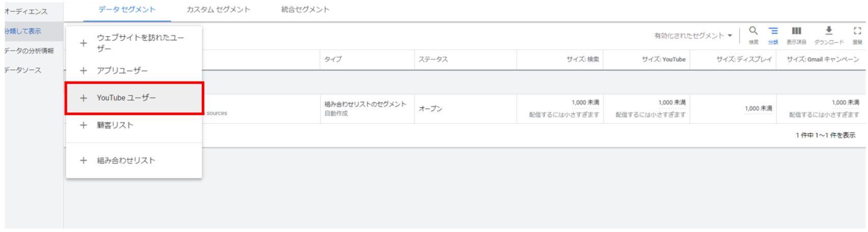The height and width of the screenshot is (232, 868).
Task: Switch to the カスタム セグメント tab
Action: pos(218,10)
